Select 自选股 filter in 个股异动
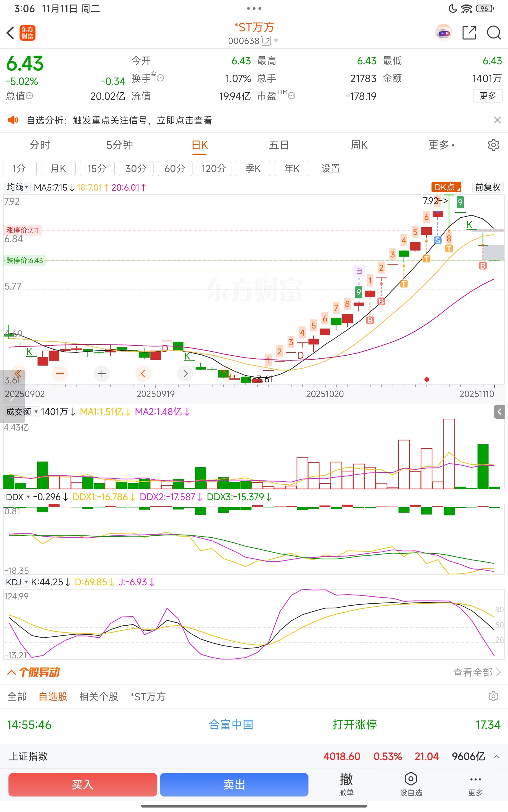508x812 pixels. coord(53,697)
